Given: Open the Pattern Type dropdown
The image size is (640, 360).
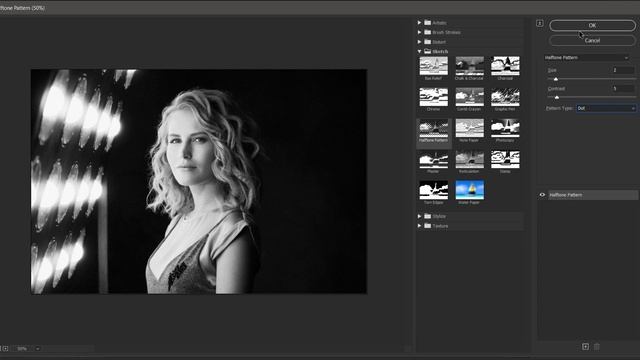Looking at the screenshot, I should click(606, 108).
